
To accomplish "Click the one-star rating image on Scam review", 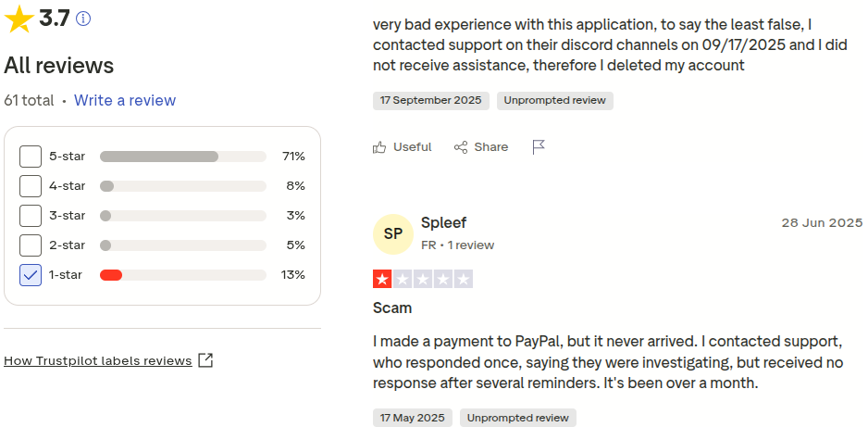I will (422, 279).
